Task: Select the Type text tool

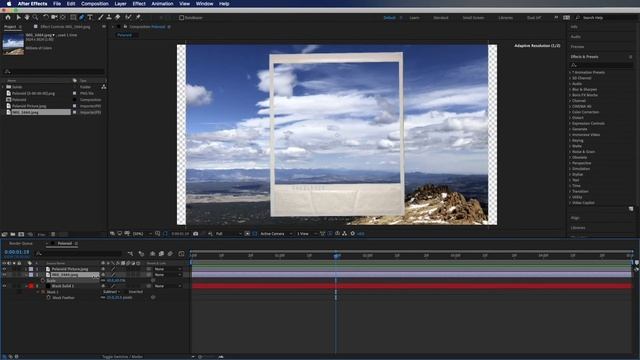Action: point(90,18)
